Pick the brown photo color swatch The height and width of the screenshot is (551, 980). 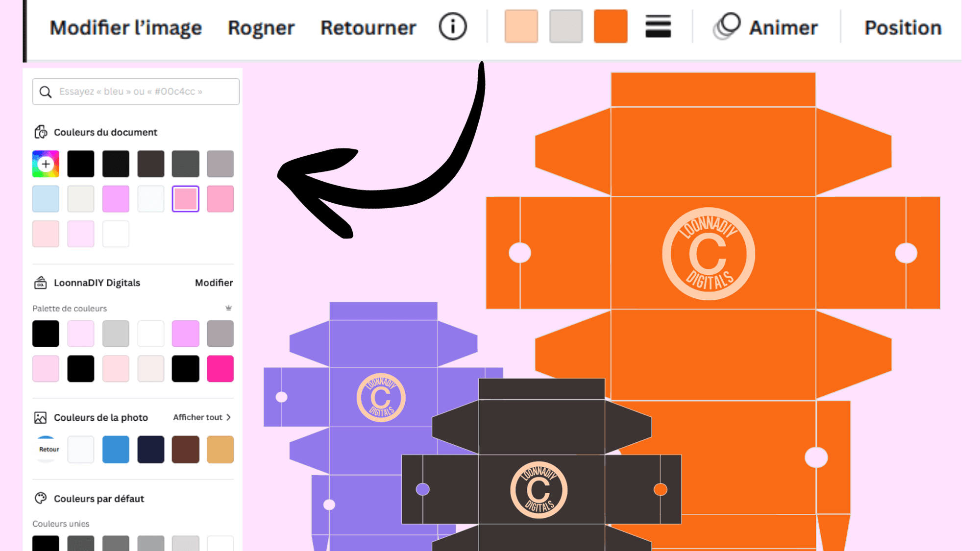(x=186, y=449)
